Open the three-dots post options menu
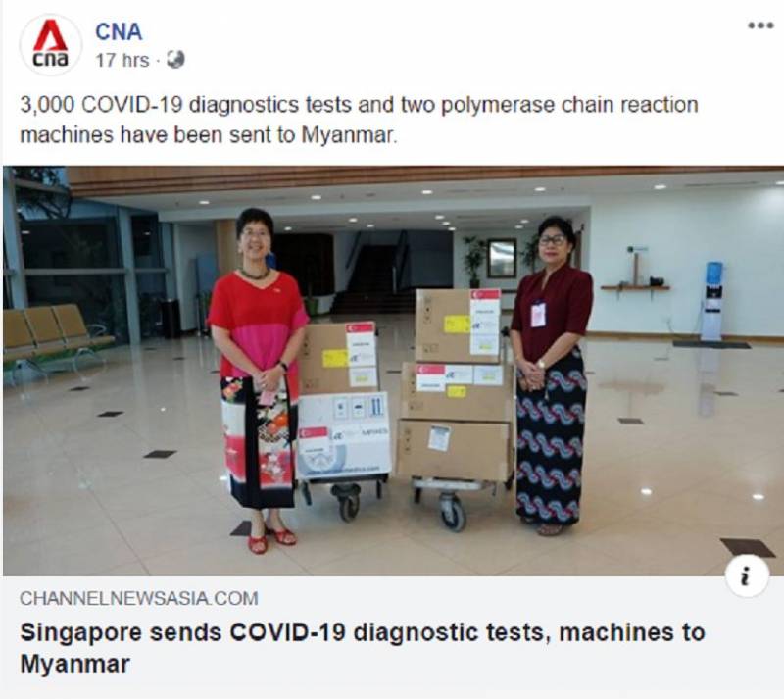 pyautogui.click(x=760, y=25)
